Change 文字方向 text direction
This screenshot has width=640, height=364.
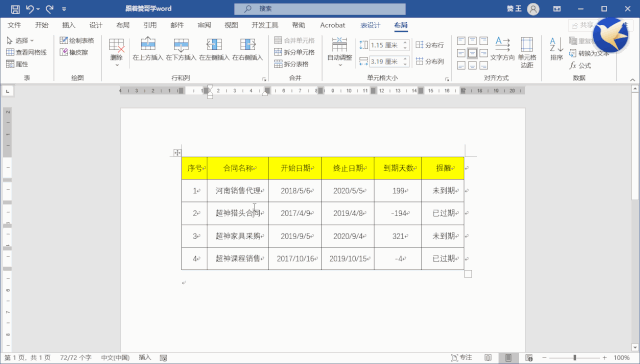click(x=502, y=49)
